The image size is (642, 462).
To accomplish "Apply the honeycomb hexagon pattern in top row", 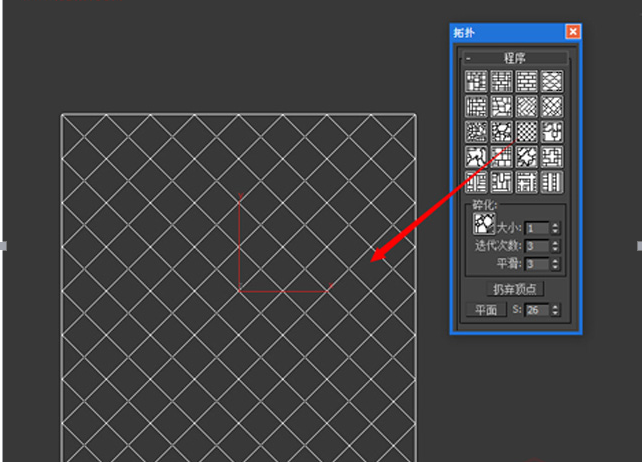I will [x=552, y=81].
